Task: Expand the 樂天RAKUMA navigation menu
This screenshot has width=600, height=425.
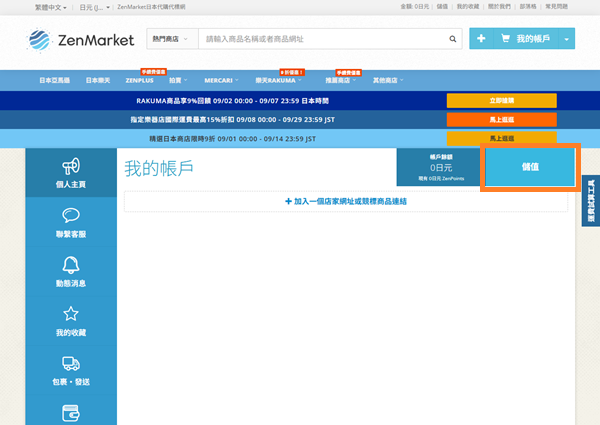Action: [278, 80]
